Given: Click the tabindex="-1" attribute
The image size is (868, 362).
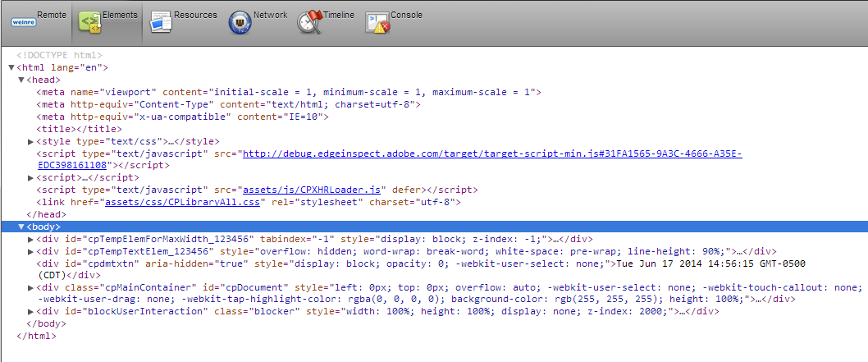Looking at the screenshot, I should [x=296, y=239].
